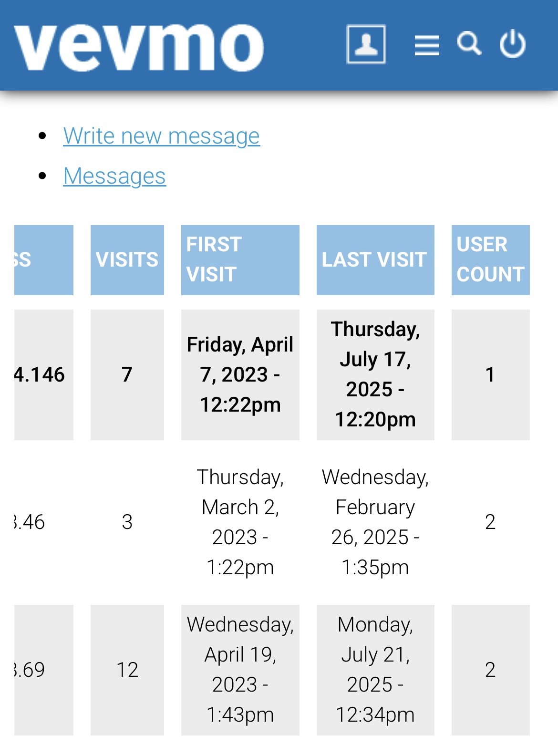Sort by USER COUNT column header
Viewport: 558px width, 756px height.
coord(491,260)
